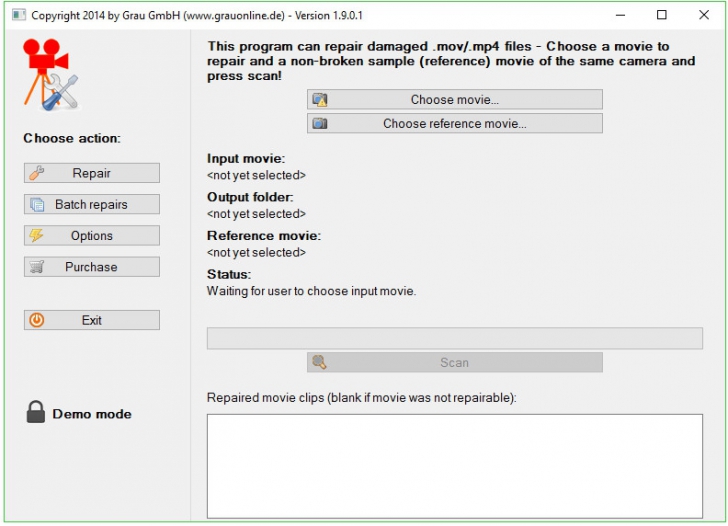Click the 'Status:' label
728x526 pixels.
229,274
